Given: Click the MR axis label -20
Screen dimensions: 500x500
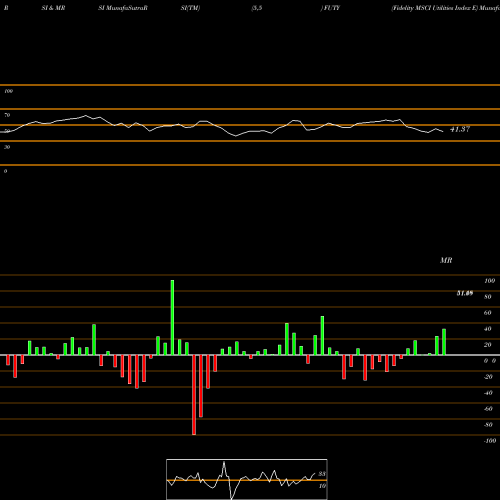Looking at the screenshot, I should 488,377.
